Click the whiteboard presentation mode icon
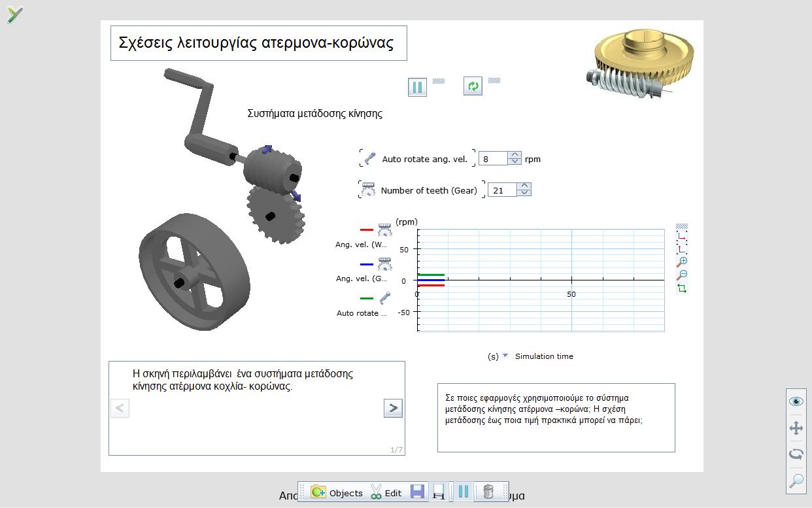 coord(439,492)
